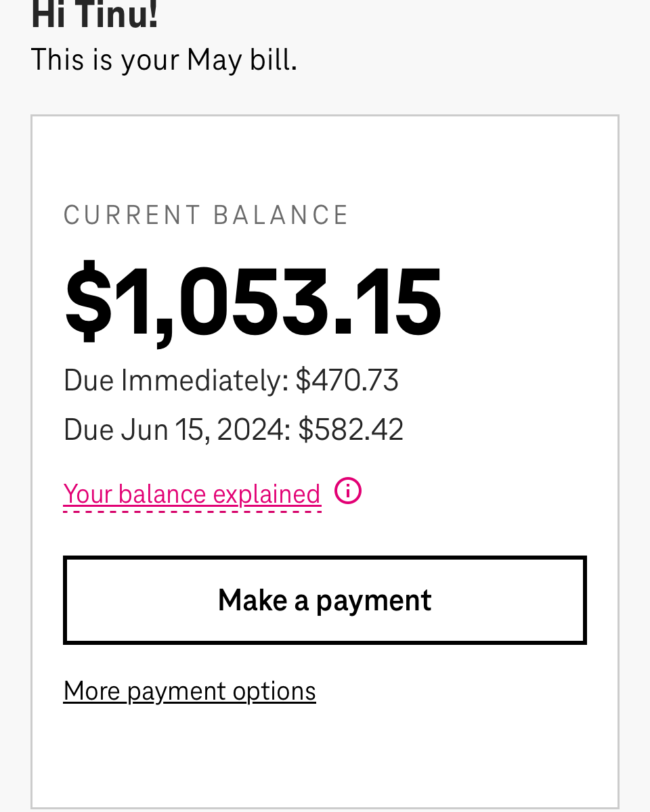Click the Due Jun 15, 2024 label
The image size is (650, 812).
tap(177, 430)
